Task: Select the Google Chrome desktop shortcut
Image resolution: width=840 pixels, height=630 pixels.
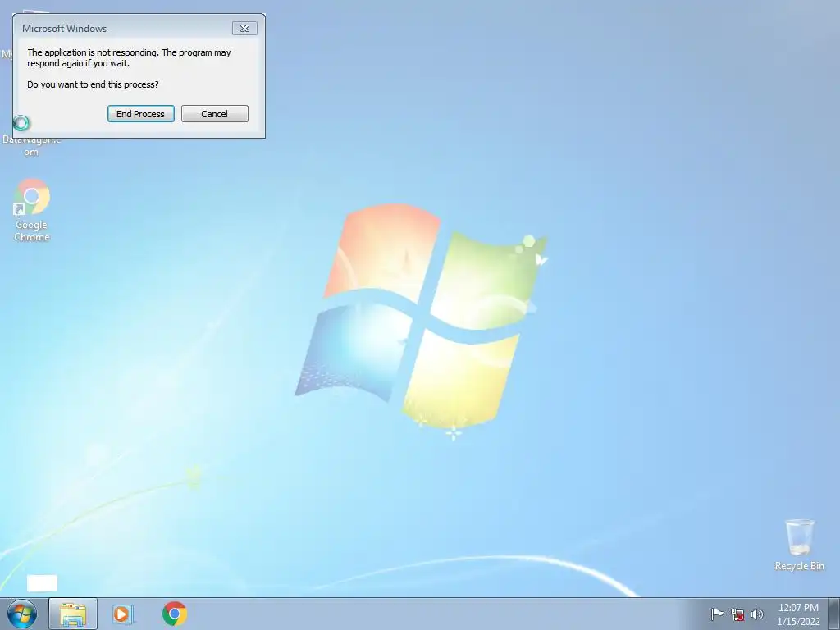Action: 32,210
